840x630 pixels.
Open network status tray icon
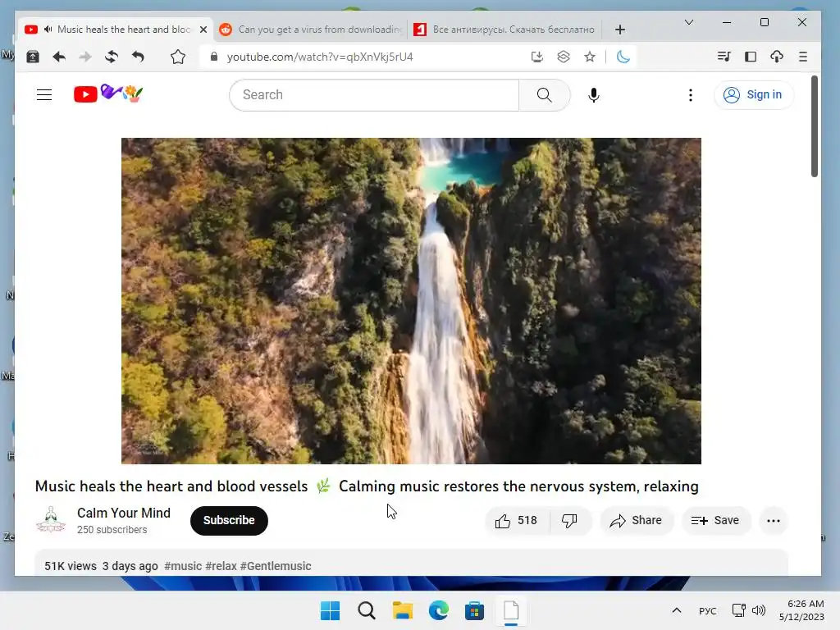739,610
